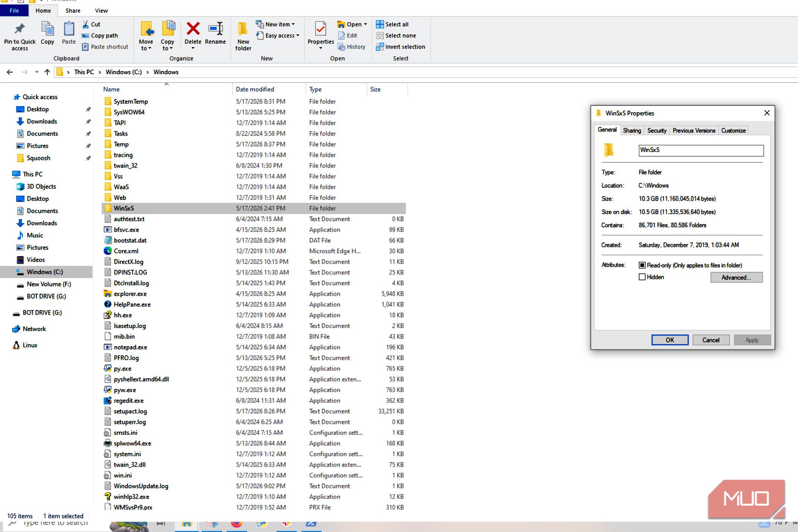Image resolution: width=798 pixels, height=532 pixels.
Task: Click the red Delete icon
Action: pos(193,28)
